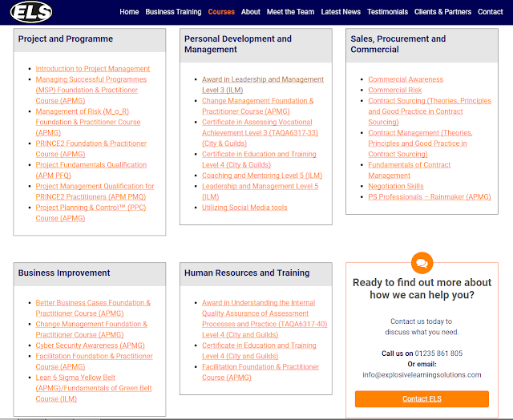Viewport: 513px width, 420px height.
Task: Open PS Professionals – Rainmaker (APMG)
Action: pyautogui.click(x=430, y=196)
